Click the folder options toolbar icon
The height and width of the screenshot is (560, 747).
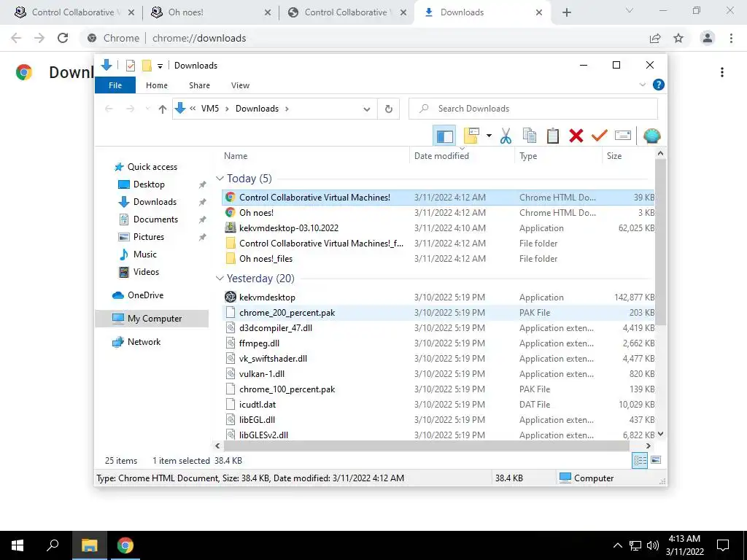point(471,136)
